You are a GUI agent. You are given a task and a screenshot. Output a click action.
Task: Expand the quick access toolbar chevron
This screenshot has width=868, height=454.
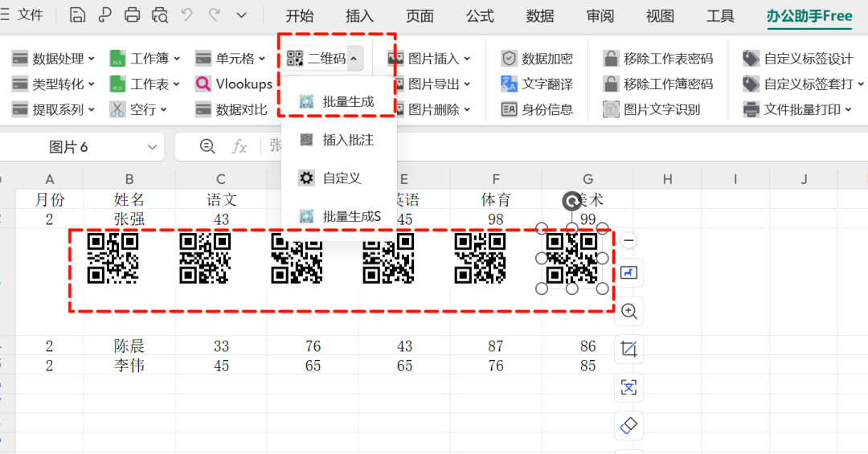click(241, 15)
